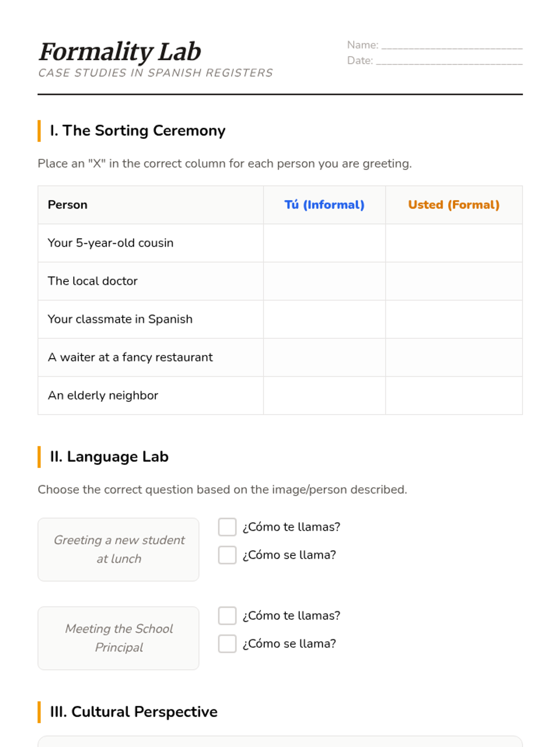Image resolution: width=560 pixels, height=747 pixels.
Task: Mark Usted cell for fancy restaurant waiter
Action: (x=454, y=358)
